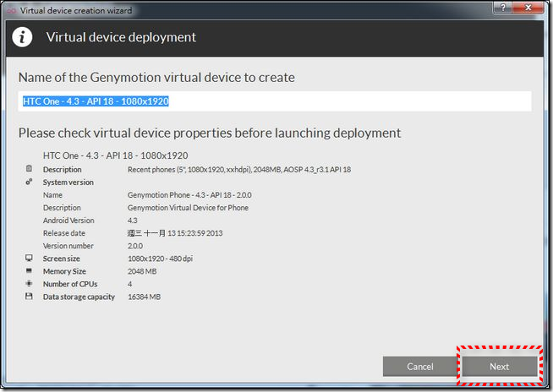The height and width of the screenshot is (392, 553).
Task: Click the gears icon beside System version
Action: [x=29, y=182]
